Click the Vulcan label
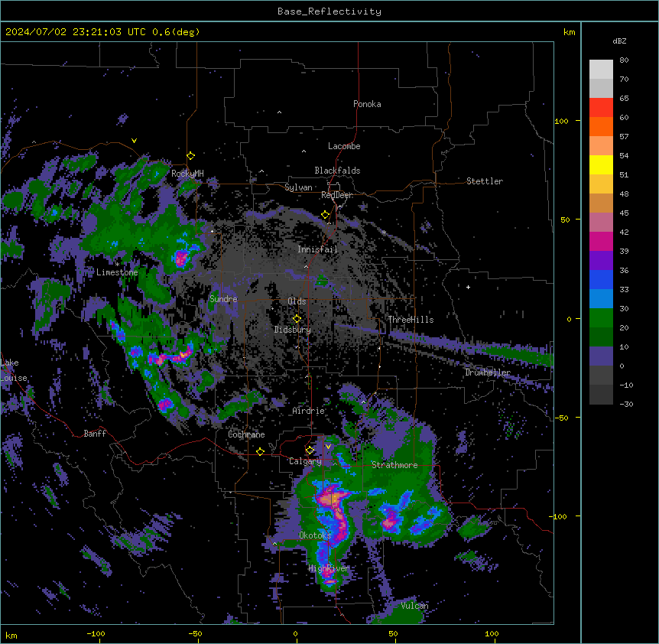This screenshot has width=659, height=644. (x=415, y=606)
